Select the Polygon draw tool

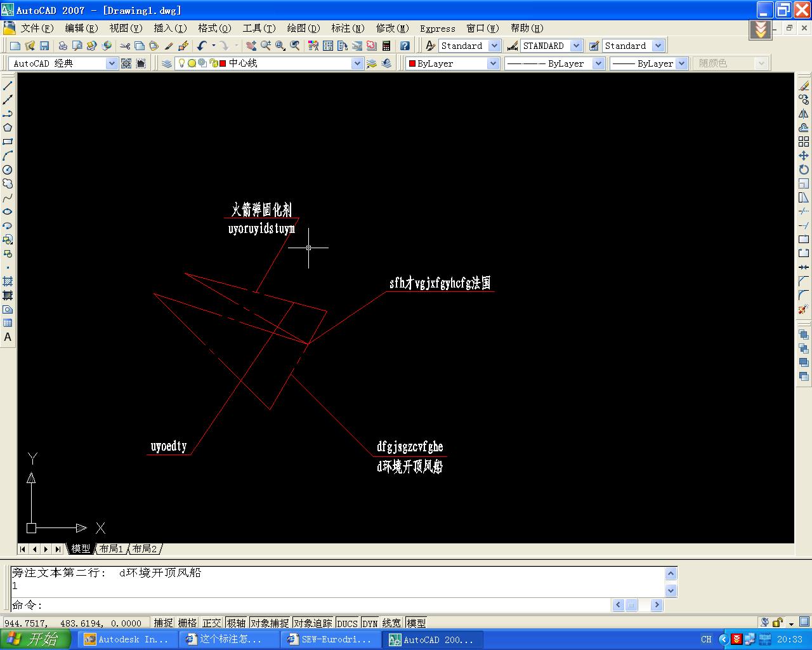(x=8, y=128)
